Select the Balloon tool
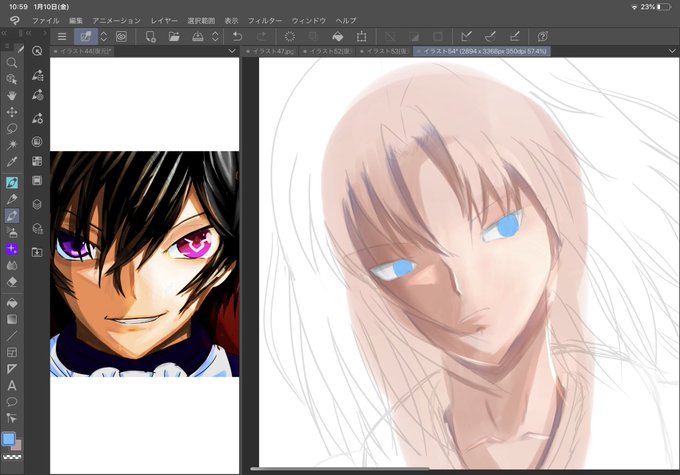Viewport: 680px width, 475px height. coord(12,402)
